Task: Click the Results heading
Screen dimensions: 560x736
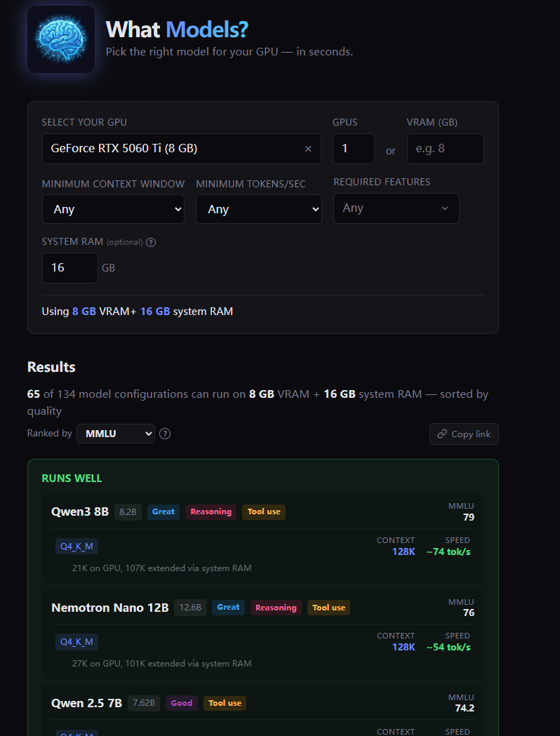Action: tap(51, 367)
